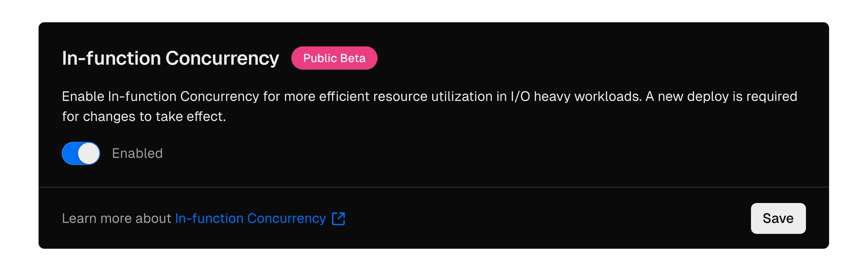Click the word "Public" in the badge

[320, 58]
